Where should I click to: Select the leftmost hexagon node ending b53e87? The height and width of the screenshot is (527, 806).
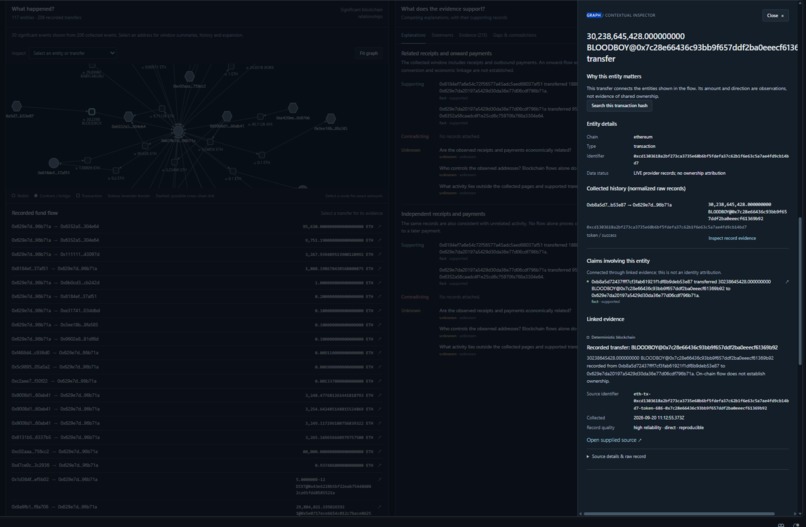pos(16,106)
